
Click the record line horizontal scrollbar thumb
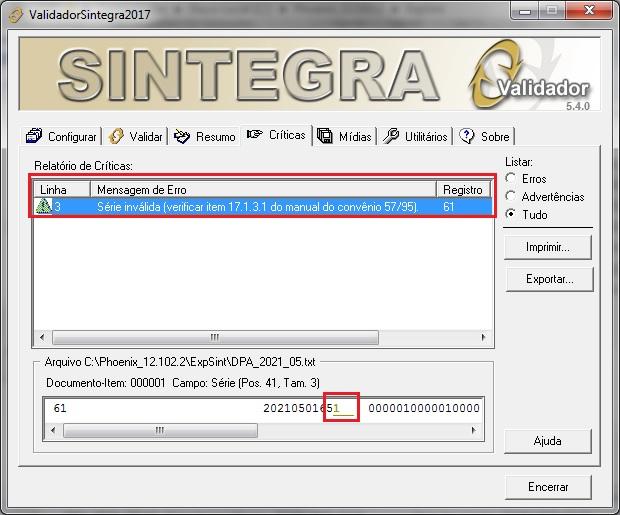(x=160, y=430)
